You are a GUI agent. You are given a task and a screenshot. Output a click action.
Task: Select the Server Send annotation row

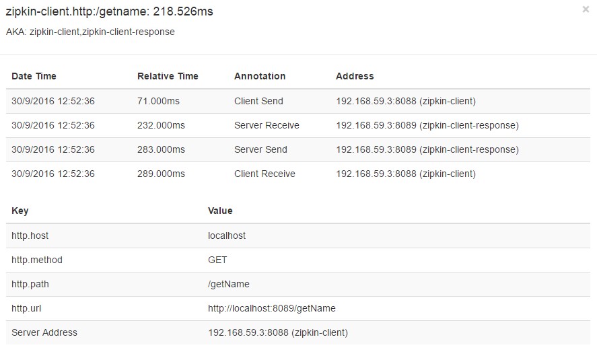(298, 149)
